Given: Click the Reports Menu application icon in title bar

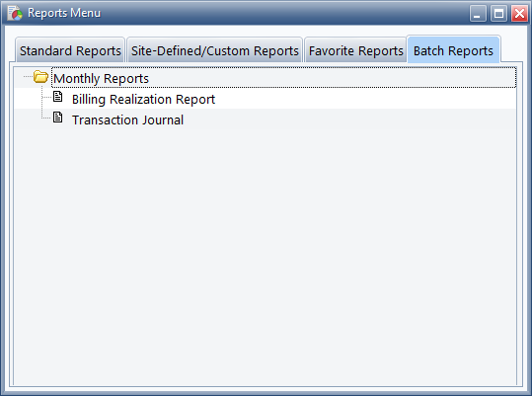Looking at the screenshot, I should 15,13.
